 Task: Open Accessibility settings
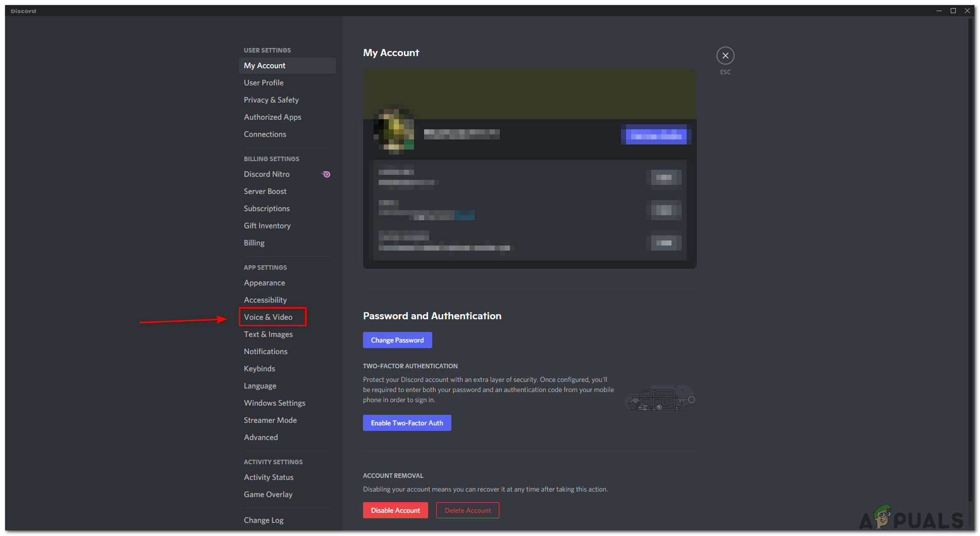287,300
